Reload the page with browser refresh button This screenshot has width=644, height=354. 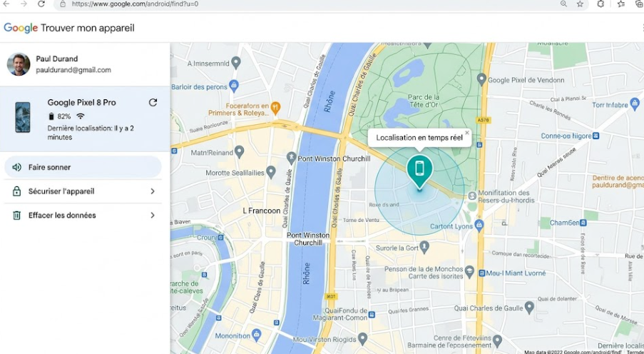coord(41,4)
